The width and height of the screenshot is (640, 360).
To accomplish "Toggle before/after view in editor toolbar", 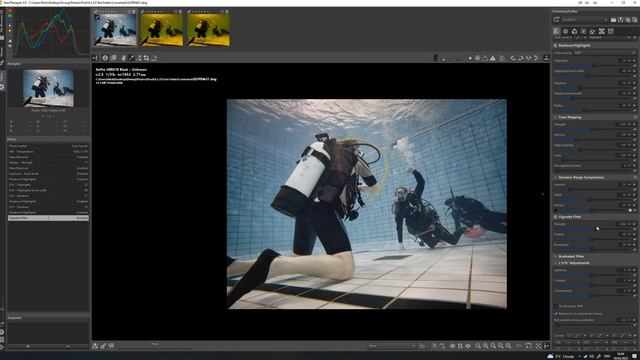I will pyautogui.click(x=113, y=58).
